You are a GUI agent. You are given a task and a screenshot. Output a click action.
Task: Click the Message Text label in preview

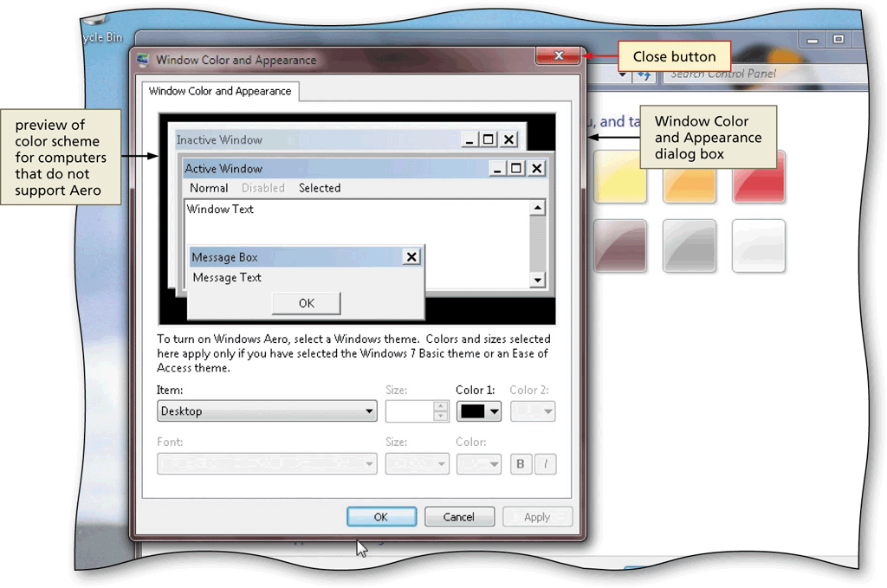click(x=227, y=278)
